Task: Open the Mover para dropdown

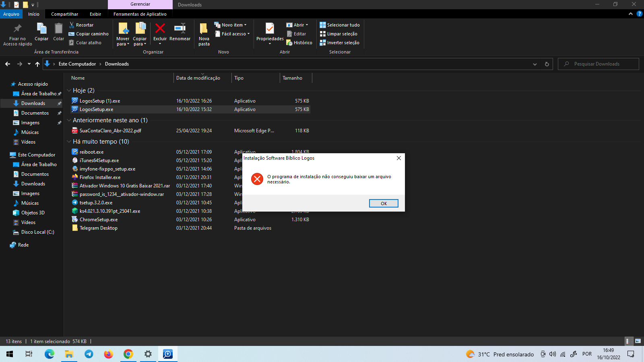Action: click(123, 42)
